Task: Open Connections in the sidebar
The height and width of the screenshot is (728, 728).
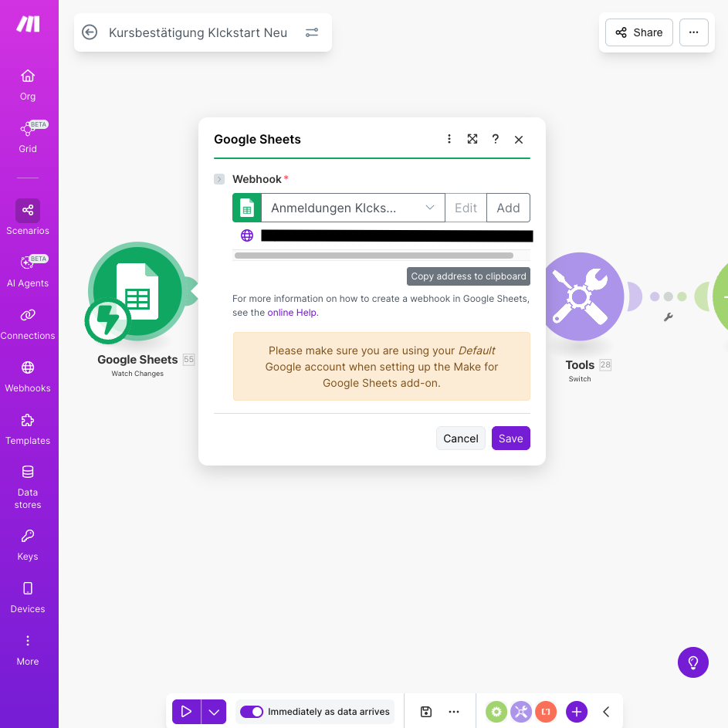Action: [27, 324]
